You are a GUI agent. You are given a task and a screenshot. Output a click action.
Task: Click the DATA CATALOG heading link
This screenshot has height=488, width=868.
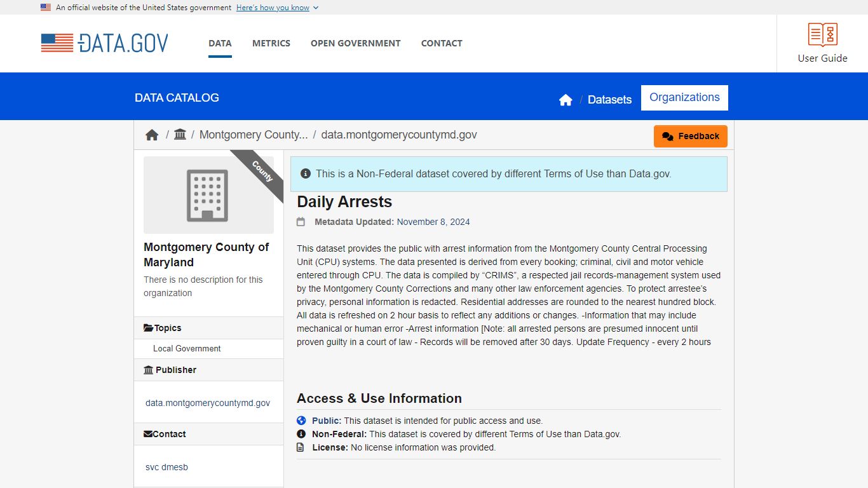tap(177, 98)
